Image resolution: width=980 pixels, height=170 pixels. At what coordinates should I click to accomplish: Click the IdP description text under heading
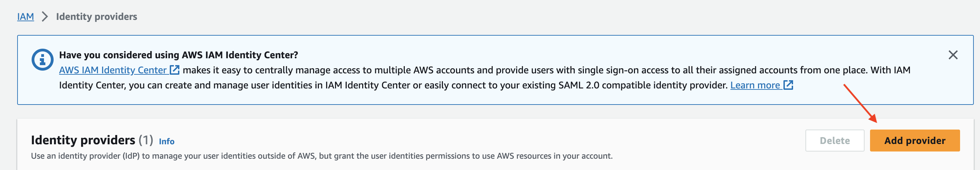click(x=322, y=156)
